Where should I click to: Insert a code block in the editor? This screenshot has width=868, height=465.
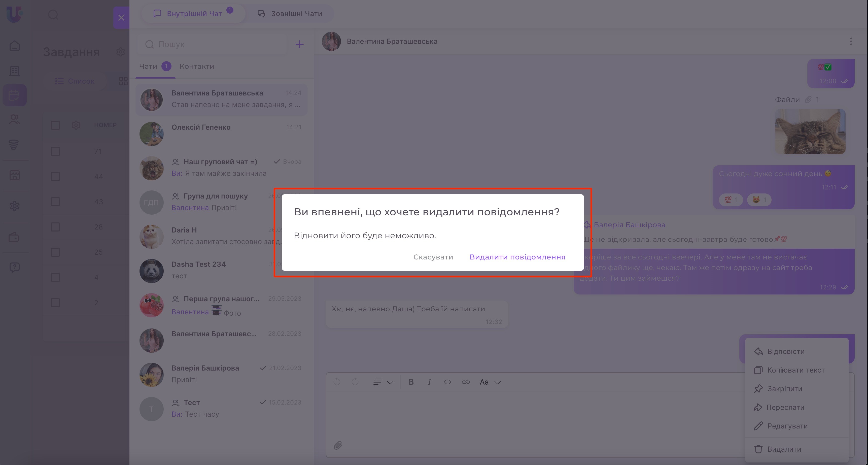point(447,382)
